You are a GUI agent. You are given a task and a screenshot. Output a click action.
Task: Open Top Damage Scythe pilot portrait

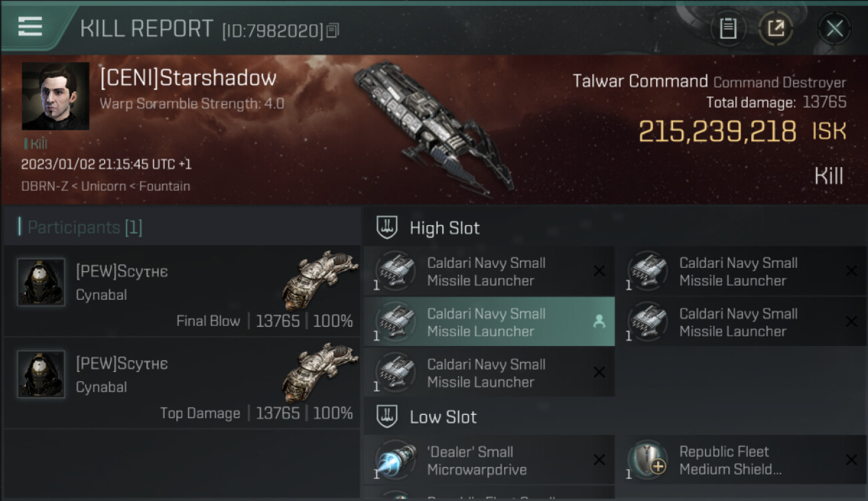coord(41,374)
